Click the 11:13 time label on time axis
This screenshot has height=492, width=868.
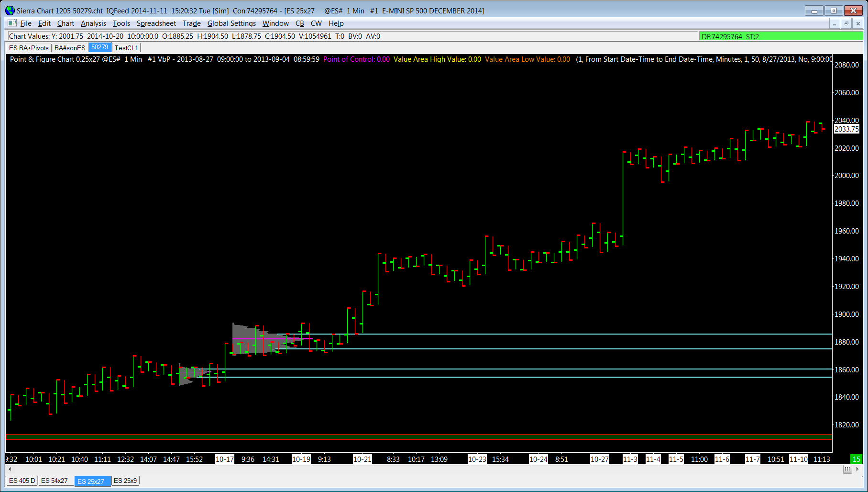tap(822, 459)
